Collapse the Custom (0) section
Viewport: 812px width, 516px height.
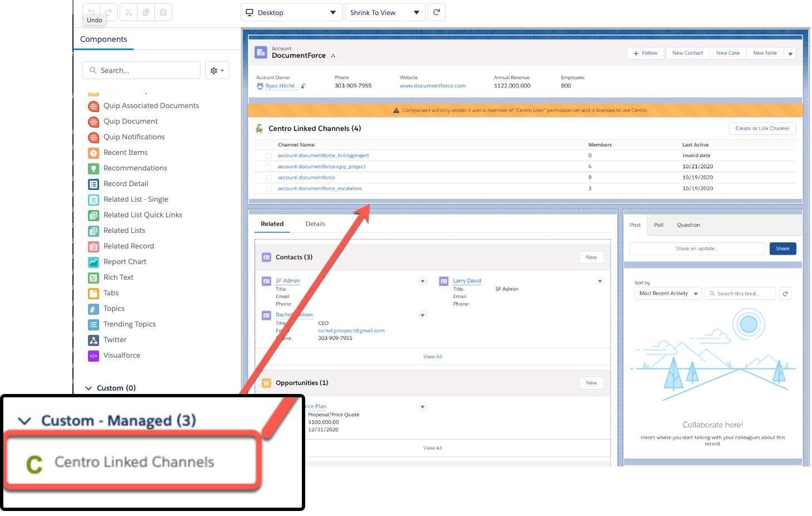coord(88,388)
